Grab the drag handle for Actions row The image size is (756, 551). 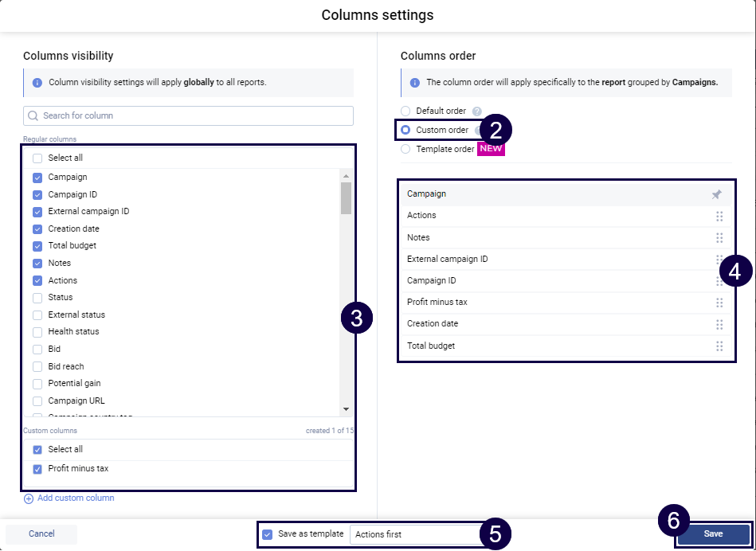[x=719, y=216]
